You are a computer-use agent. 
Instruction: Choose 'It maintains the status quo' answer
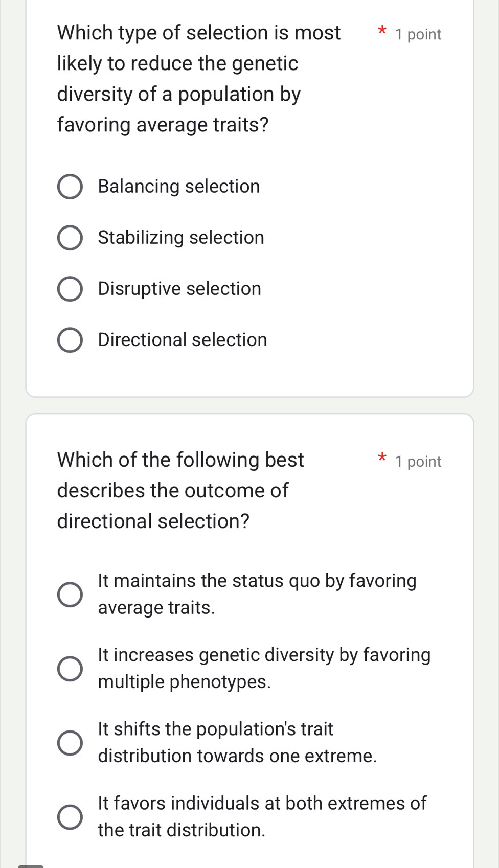click(70, 594)
